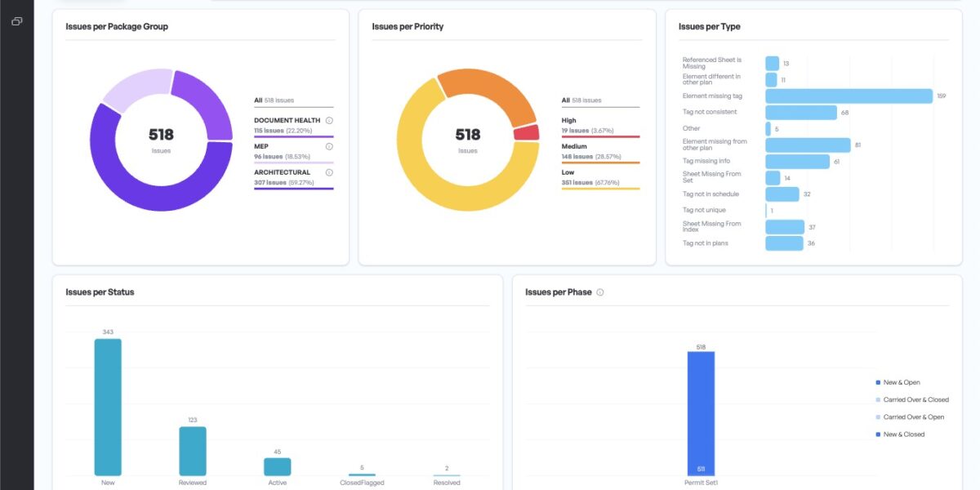Select All 518 issues under Issues per Priority
The image size is (980, 490).
[x=580, y=100]
